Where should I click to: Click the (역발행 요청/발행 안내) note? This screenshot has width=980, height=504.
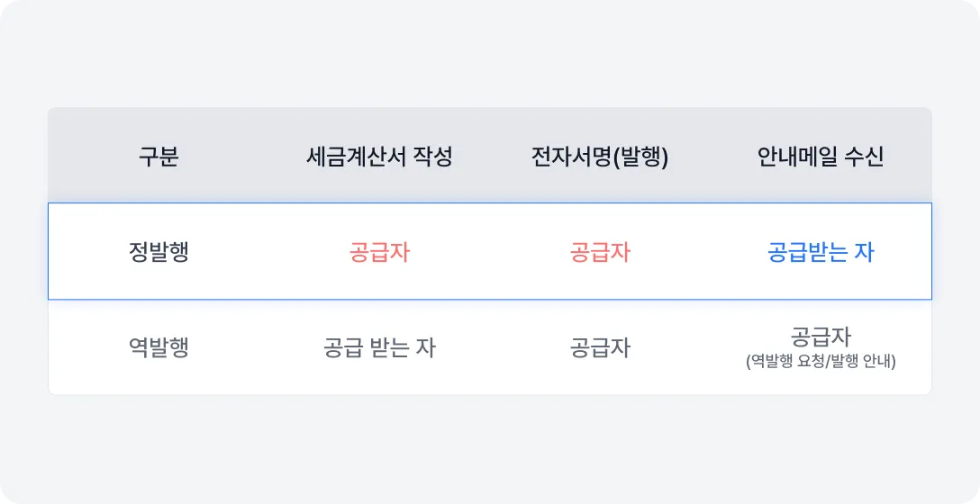pyautogui.click(x=821, y=363)
